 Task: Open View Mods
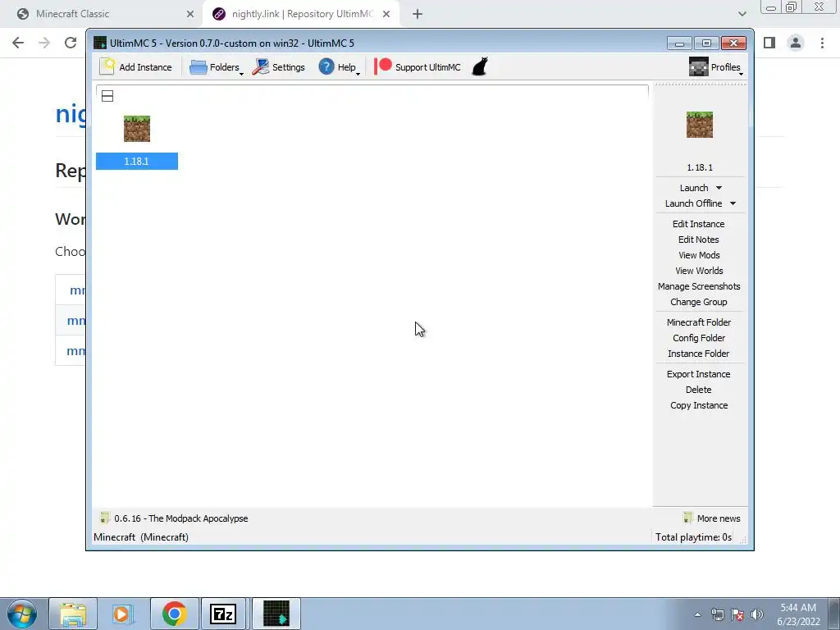pos(699,255)
